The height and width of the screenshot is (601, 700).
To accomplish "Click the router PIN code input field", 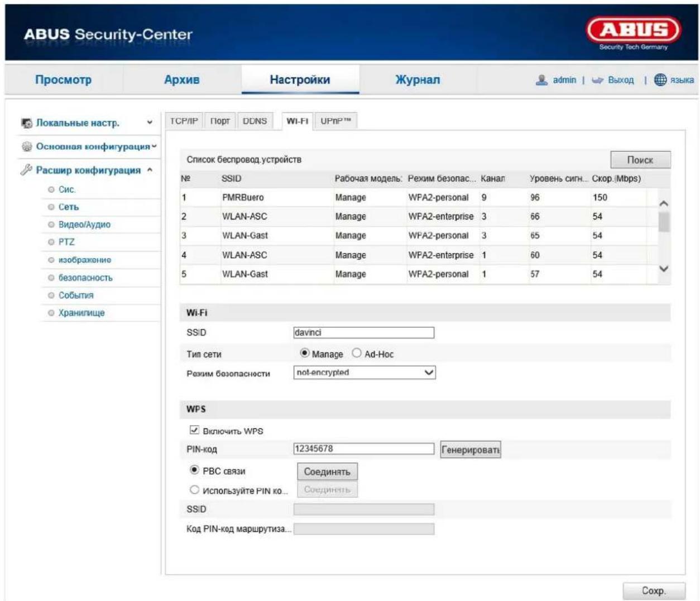I will pos(363,528).
